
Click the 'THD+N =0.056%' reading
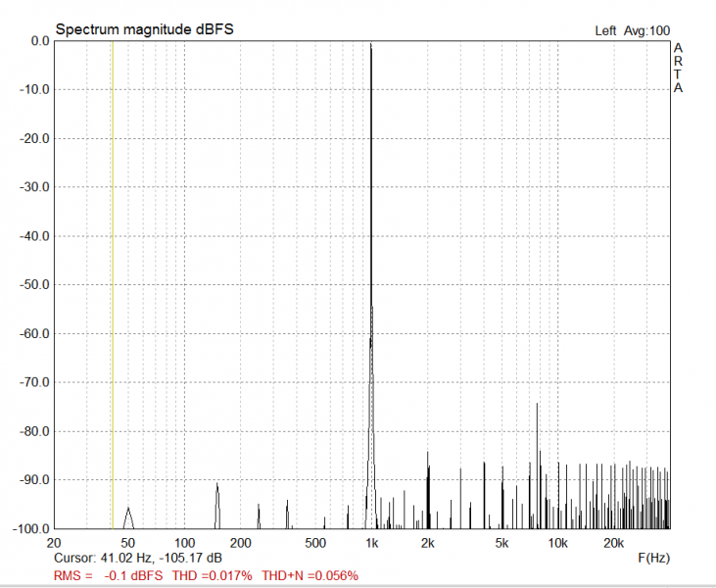[310, 575]
